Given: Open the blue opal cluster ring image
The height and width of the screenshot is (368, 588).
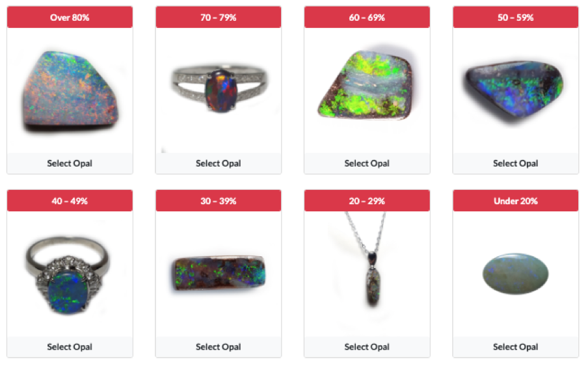Looking at the screenshot, I should pyautogui.click(x=68, y=275).
